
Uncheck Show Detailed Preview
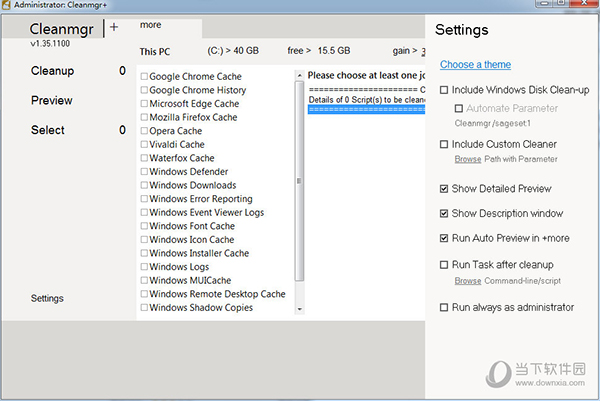point(444,189)
